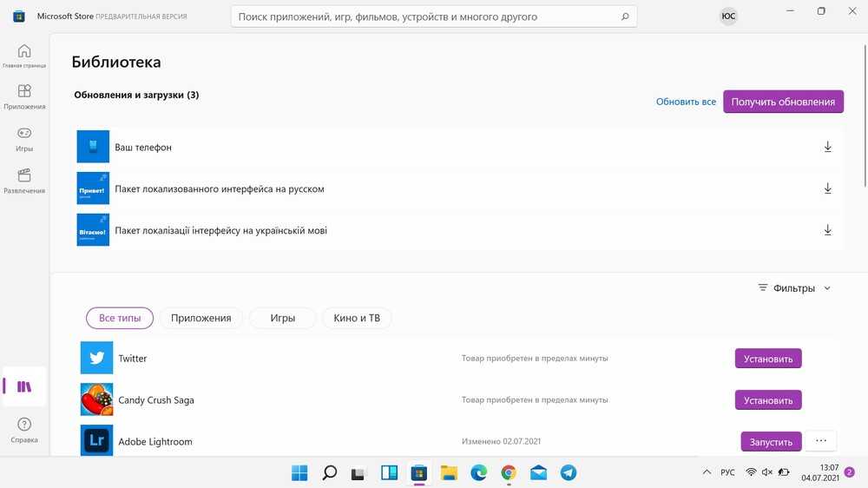Select the Все типы filter chip
Image resolution: width=868 pixels, height=488 pixels.
click(x=120, y=318)
